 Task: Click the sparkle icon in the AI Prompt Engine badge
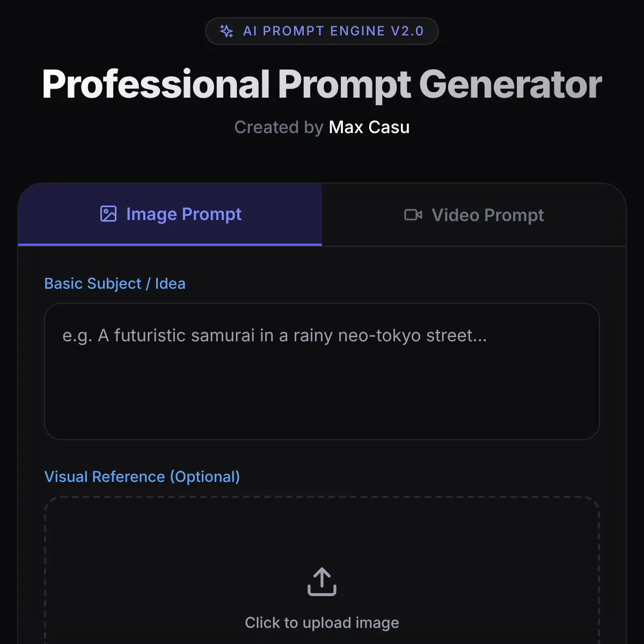226,31
